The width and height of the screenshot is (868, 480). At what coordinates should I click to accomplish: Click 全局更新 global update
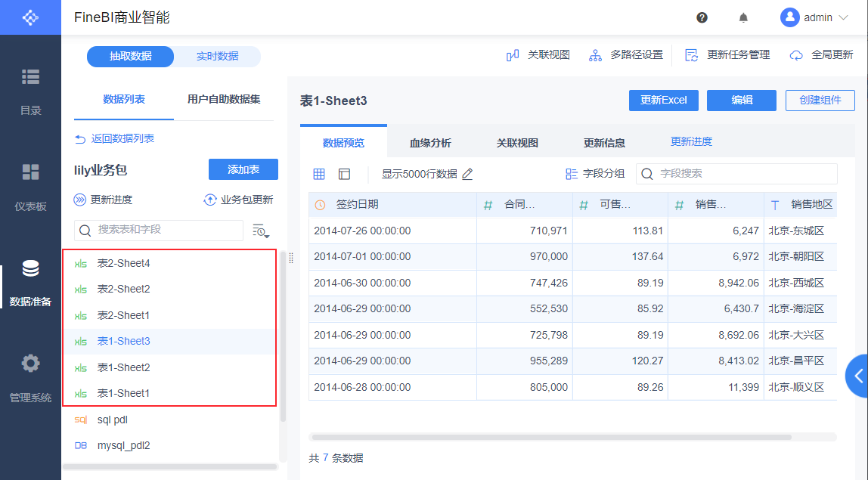(x=821, y=55)
